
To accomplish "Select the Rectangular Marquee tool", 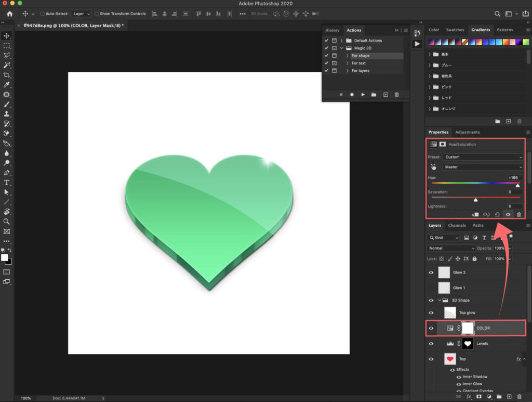I will pos(6,45).
